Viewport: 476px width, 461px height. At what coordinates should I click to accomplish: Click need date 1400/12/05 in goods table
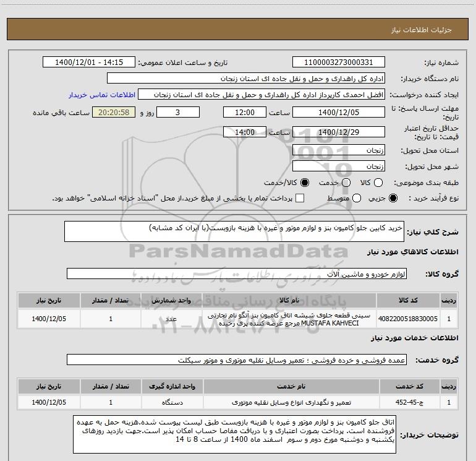(x=49, y=319)
